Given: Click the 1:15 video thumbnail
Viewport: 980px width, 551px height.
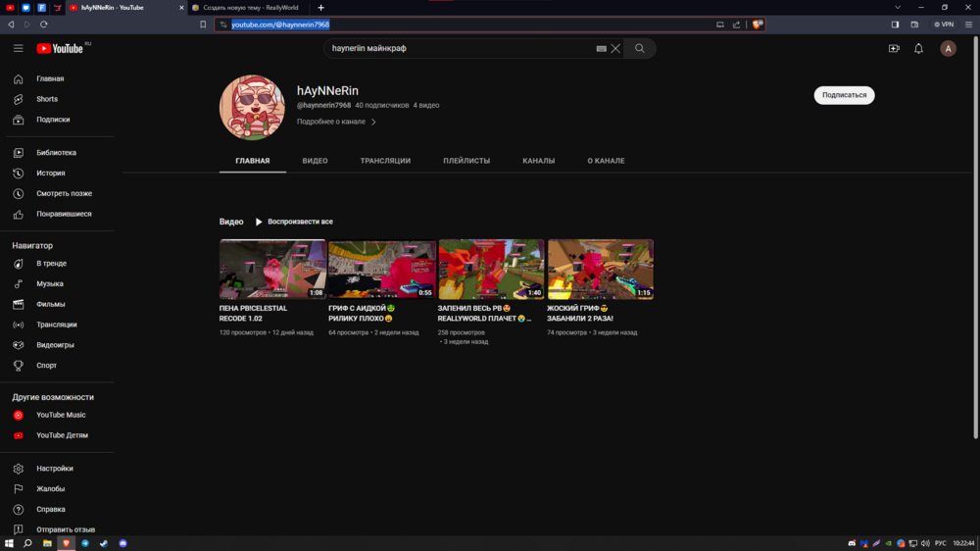Looking at the screenshot, I should 600,269.
